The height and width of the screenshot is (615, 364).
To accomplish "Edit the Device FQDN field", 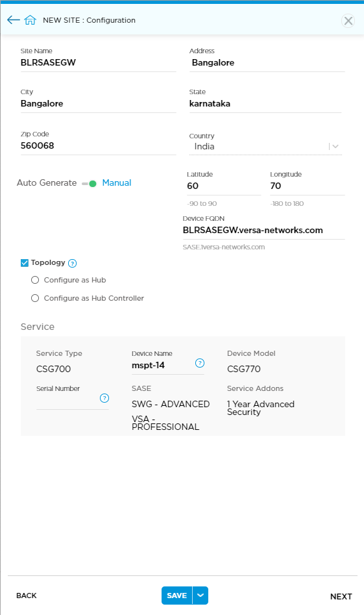I will click(x=263, y=231).
